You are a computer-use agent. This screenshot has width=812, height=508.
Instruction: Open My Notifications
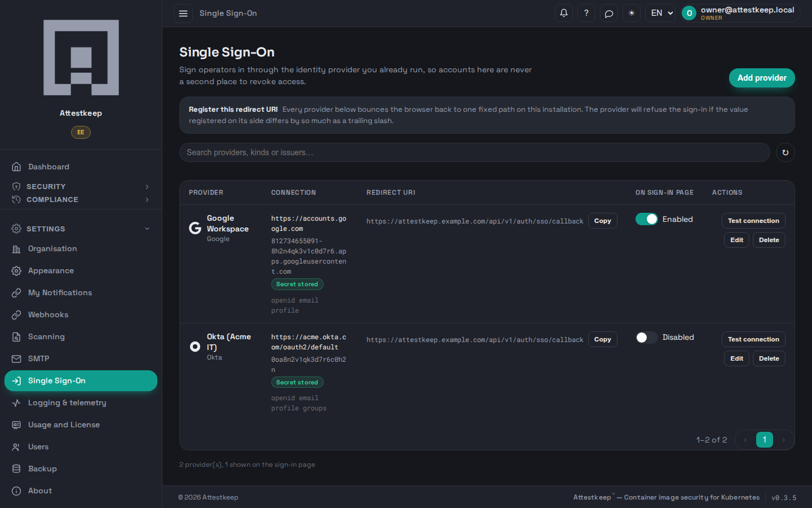coord(81,292)
